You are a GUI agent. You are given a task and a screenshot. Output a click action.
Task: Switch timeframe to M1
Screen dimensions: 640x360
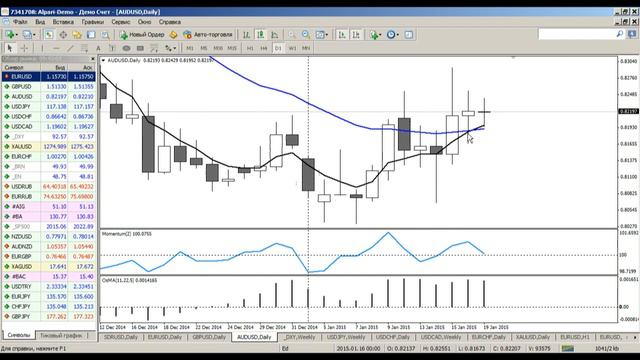pos(190,48)
